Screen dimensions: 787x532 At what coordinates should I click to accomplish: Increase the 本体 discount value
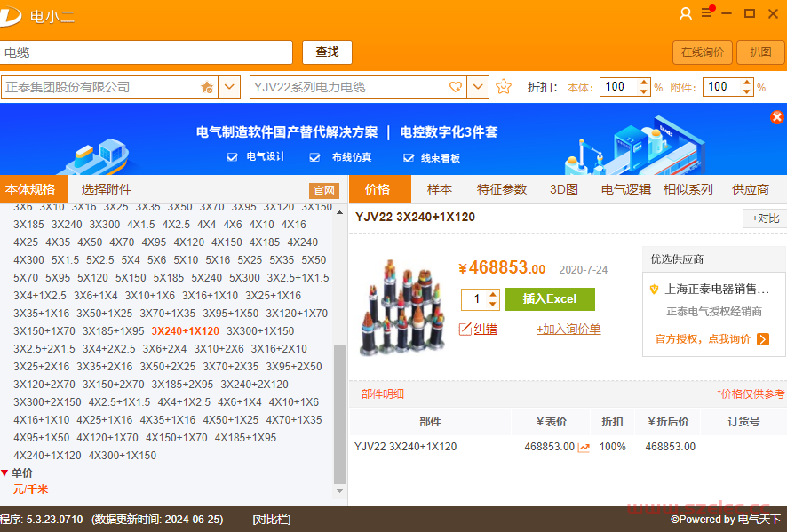coord(644,83)
